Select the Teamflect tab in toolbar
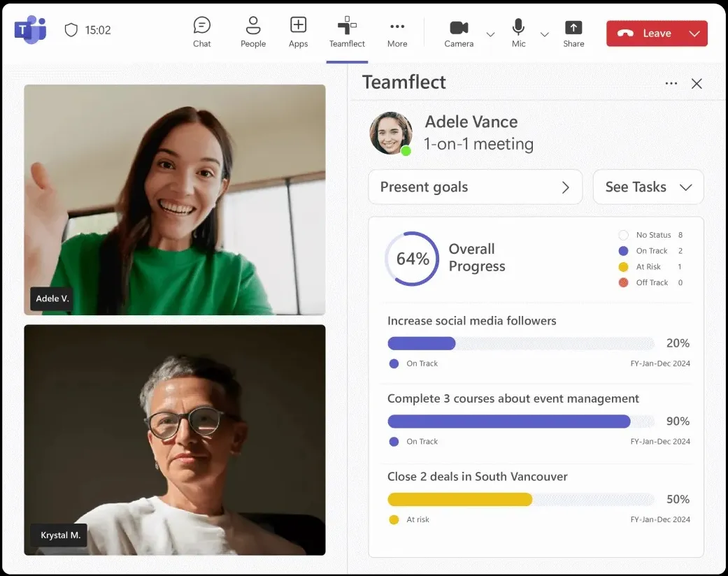Screen dimensions: 728x576 point(347,32)
